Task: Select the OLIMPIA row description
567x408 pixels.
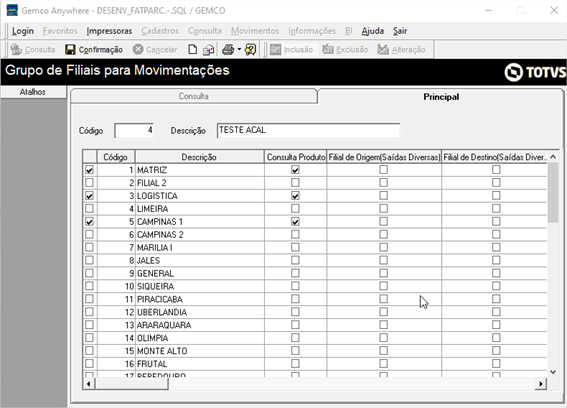Action: tap(152, 338)
